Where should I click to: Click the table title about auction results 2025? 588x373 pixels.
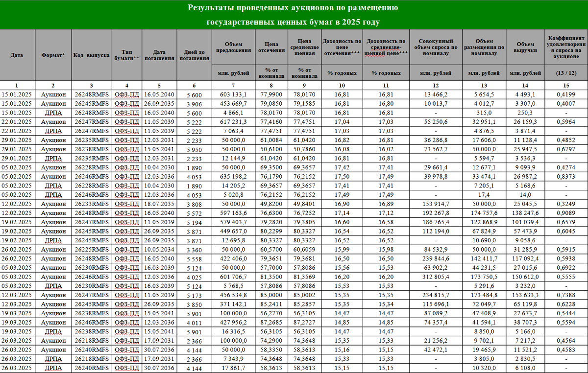(x=293, y=15)
